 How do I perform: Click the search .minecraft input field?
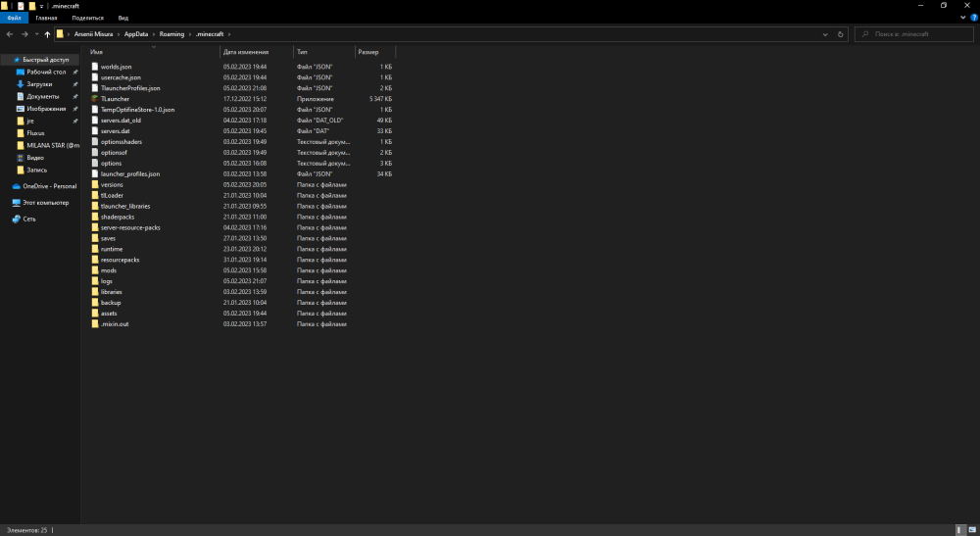913,34
